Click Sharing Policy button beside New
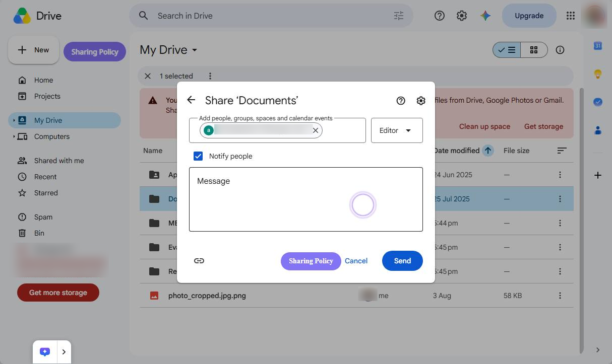The image size is (612, 364). point(95,52)
